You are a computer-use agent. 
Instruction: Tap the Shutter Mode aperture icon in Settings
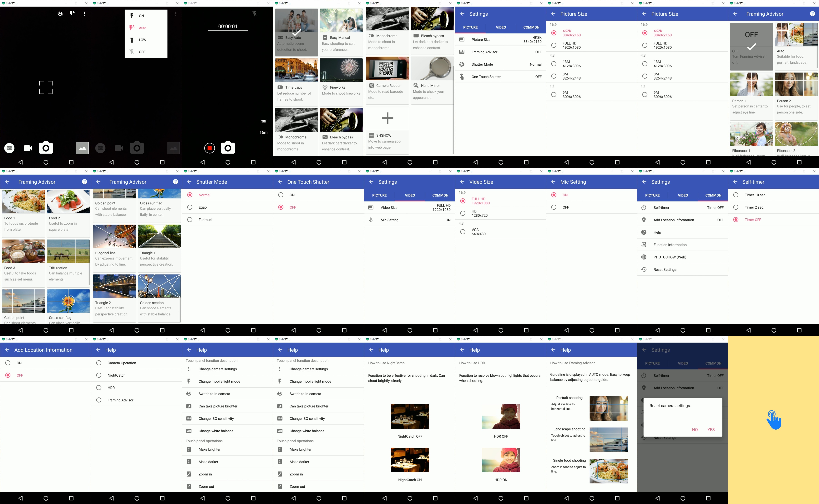[x=462, y=64]
